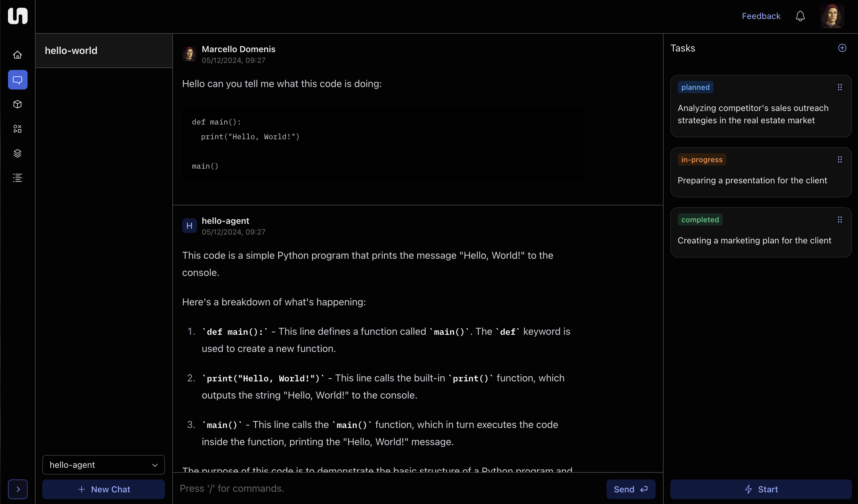Open the hello-agent dropdown selector
This screenshot has width=858, height=504.
pos(104,464)
